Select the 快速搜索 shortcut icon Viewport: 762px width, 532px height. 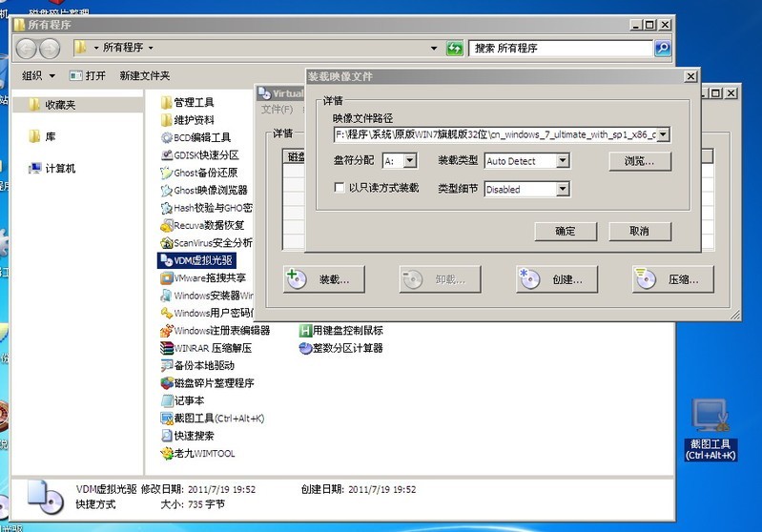[x=167, y=436]
